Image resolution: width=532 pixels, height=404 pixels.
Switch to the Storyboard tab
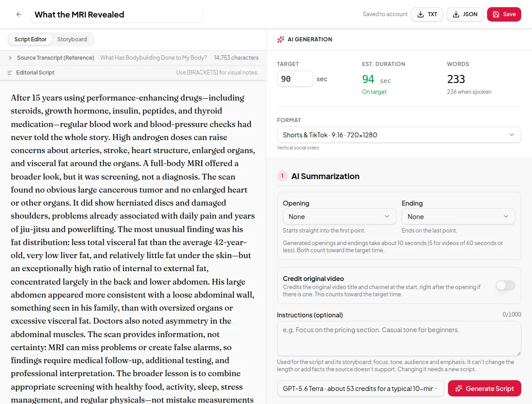point(72,40)
